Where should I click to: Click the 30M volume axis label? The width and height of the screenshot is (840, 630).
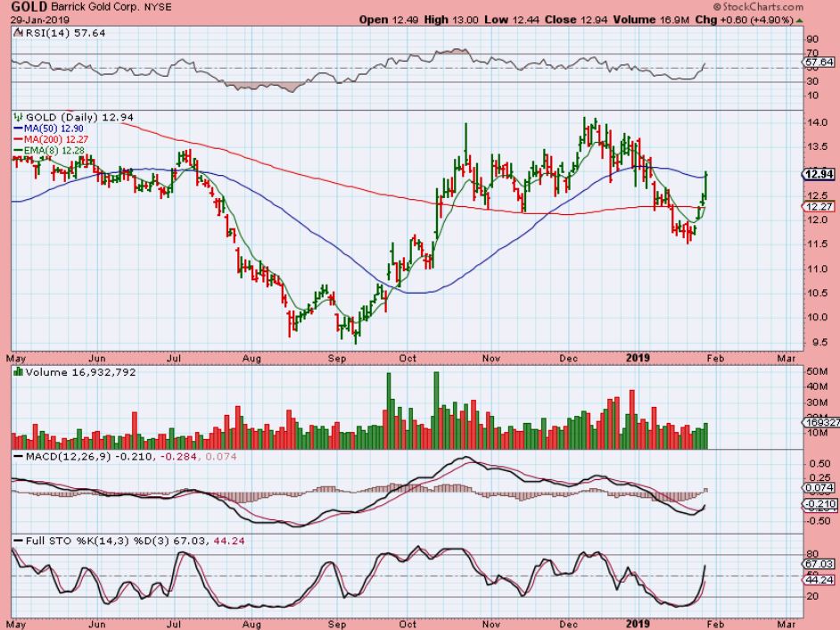(x=815, y=402)
